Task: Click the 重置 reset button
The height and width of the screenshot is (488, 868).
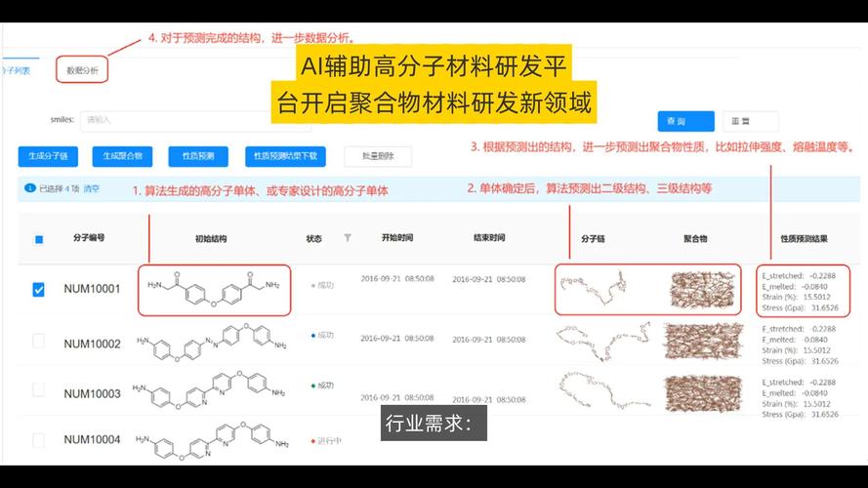Action: click(x=750, y=121)
